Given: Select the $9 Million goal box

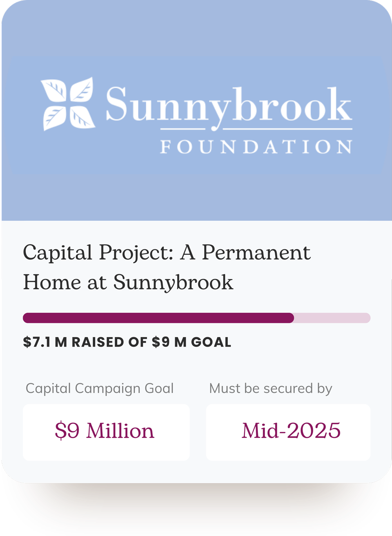Looking at the screenshot, I should coord(106,432).
